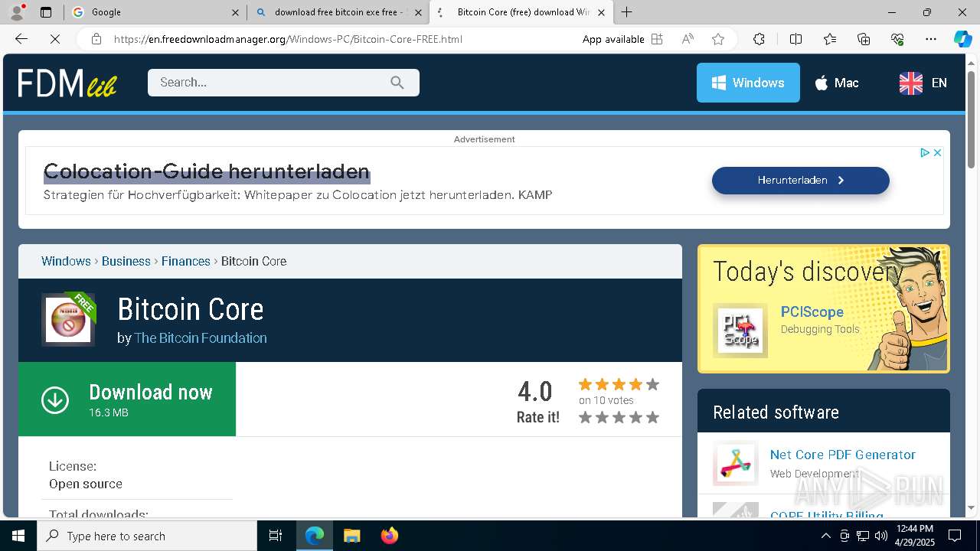The width and height of the screenshot is (980, 551).
Task: Open the PCIScope icon thumbnail
Action: (740, 331)
